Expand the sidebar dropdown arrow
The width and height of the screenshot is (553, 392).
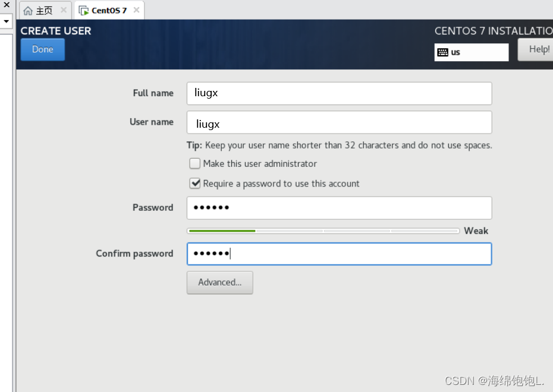(x=7, y=21)
